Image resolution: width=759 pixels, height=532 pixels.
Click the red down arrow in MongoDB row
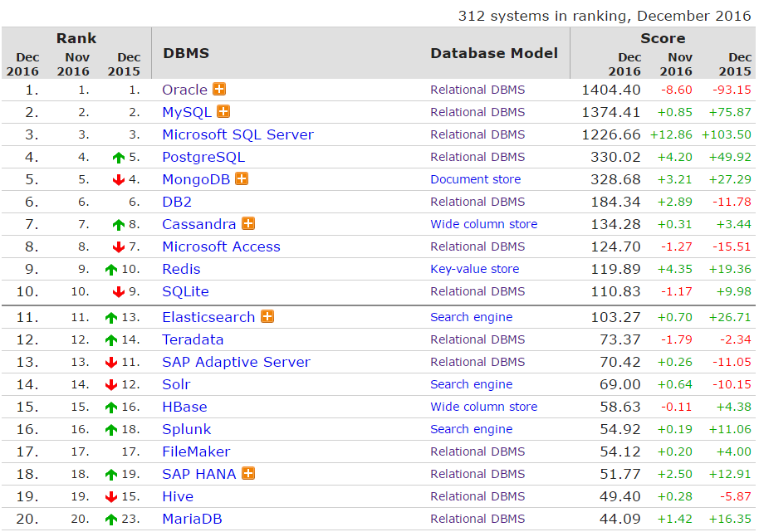click(x=119, y=180)
